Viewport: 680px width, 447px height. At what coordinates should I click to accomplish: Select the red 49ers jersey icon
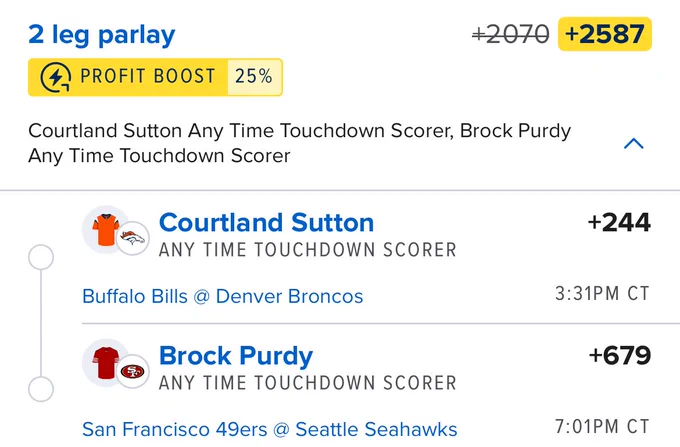(106, 363)
